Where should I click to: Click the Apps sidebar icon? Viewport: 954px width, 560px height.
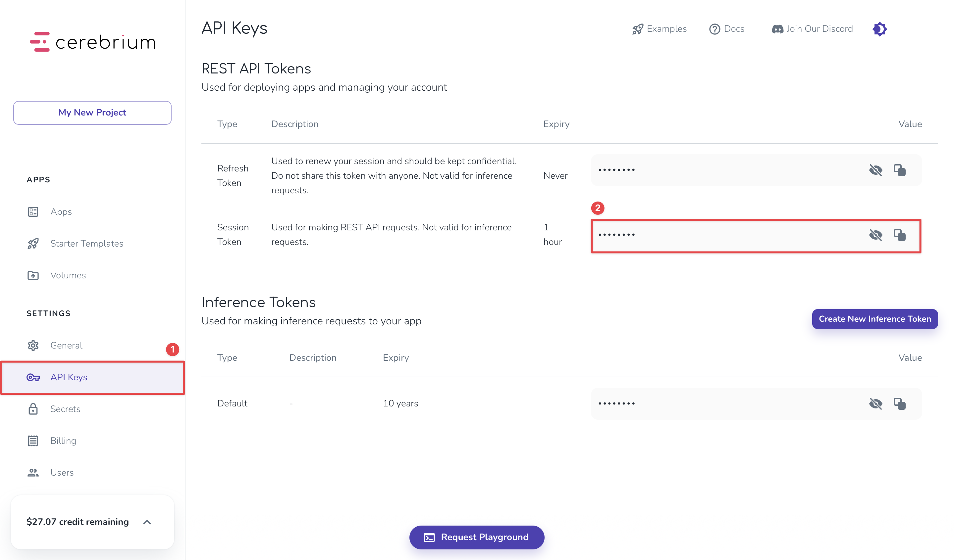(33, 211)
